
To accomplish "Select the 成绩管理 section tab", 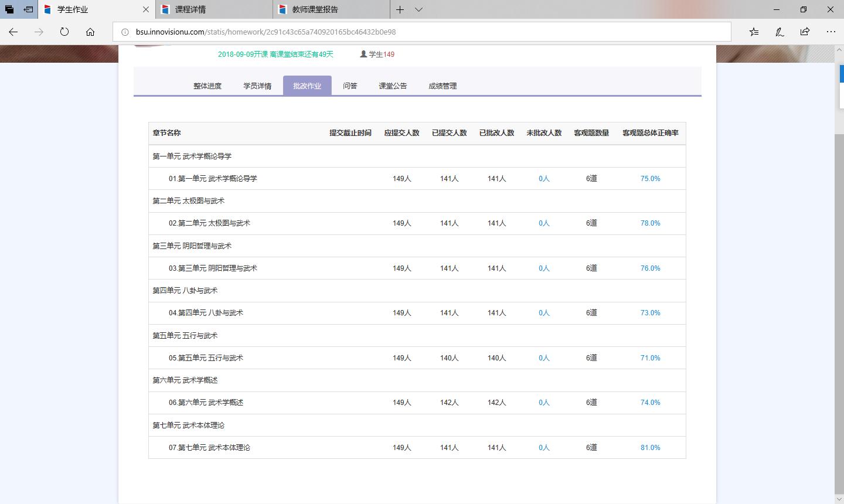I will 443,86.
